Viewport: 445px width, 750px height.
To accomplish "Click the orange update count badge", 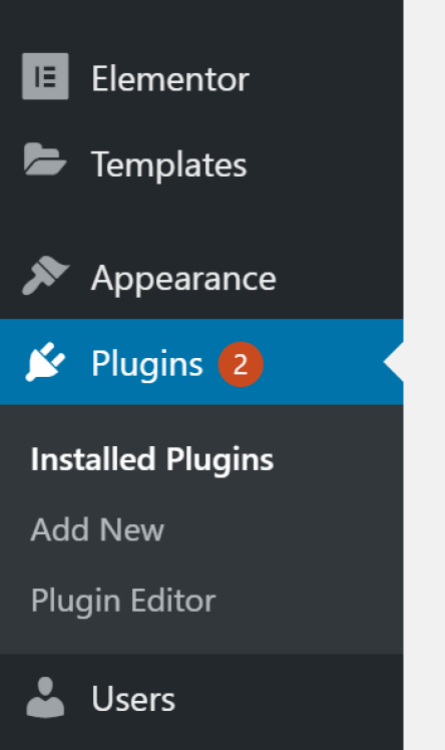I will pyautogui.click(x=241, y=364).
